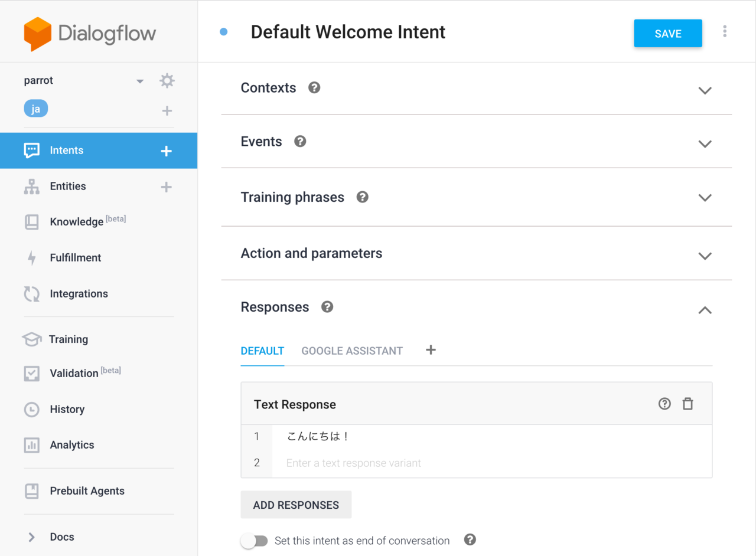Toggle set this intent as end of conversation
Image resolution: width=756 pixels, height=556 pixels.
pos(255,541)
